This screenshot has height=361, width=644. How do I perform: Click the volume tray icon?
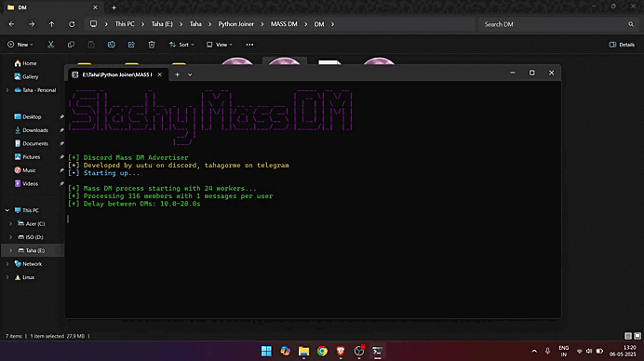pyautogui.click(x=589, y=351)
